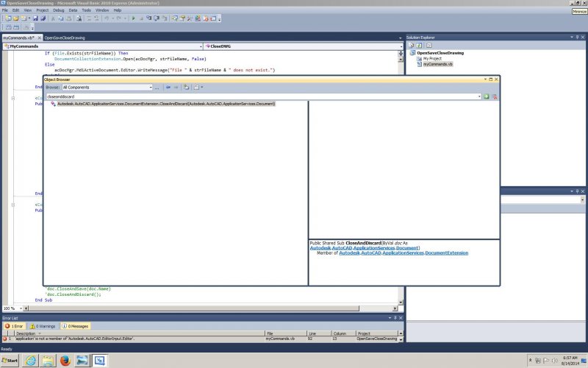Toggle the 1 Error filter in Error List
Image resolution: width=588 pixels, height=368 pixels.
(x=14, y=326)
